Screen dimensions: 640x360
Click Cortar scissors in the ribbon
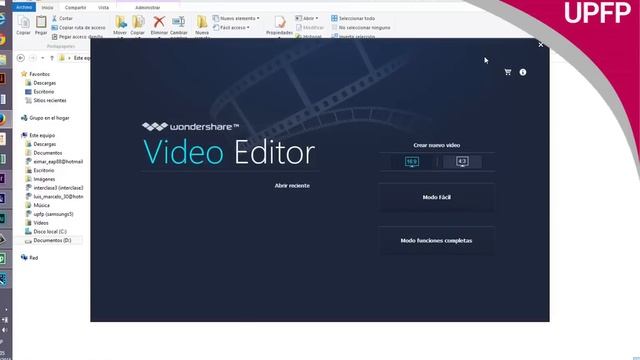62,18
